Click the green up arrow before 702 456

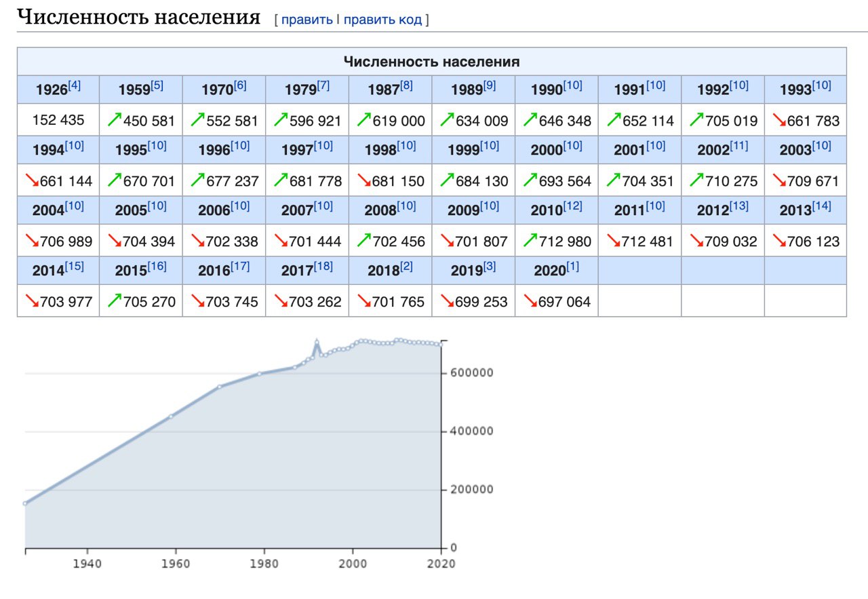[x=364, y=240]
